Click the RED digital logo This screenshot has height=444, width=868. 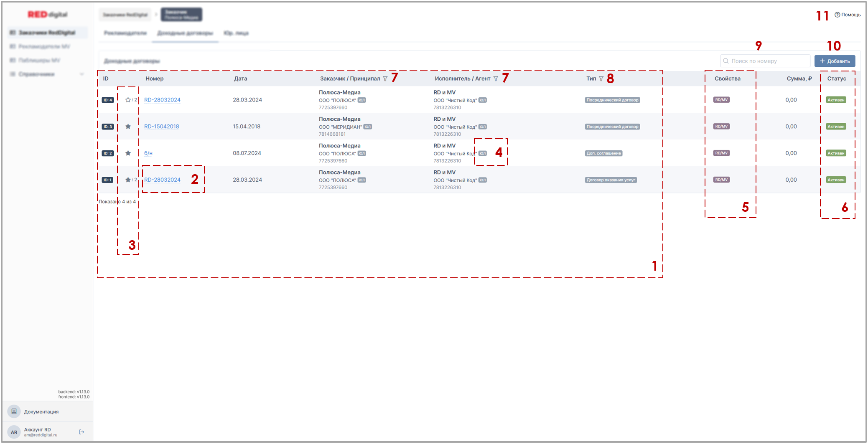pos(47,15)
